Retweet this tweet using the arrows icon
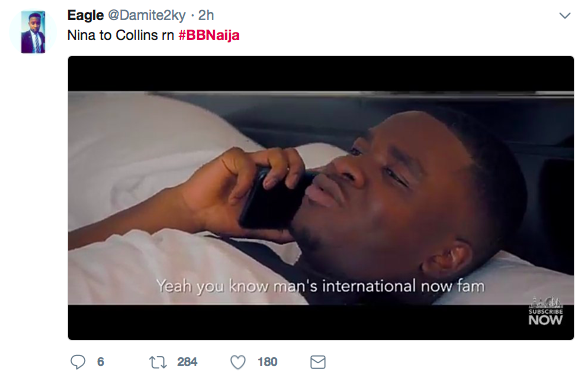 158,362
